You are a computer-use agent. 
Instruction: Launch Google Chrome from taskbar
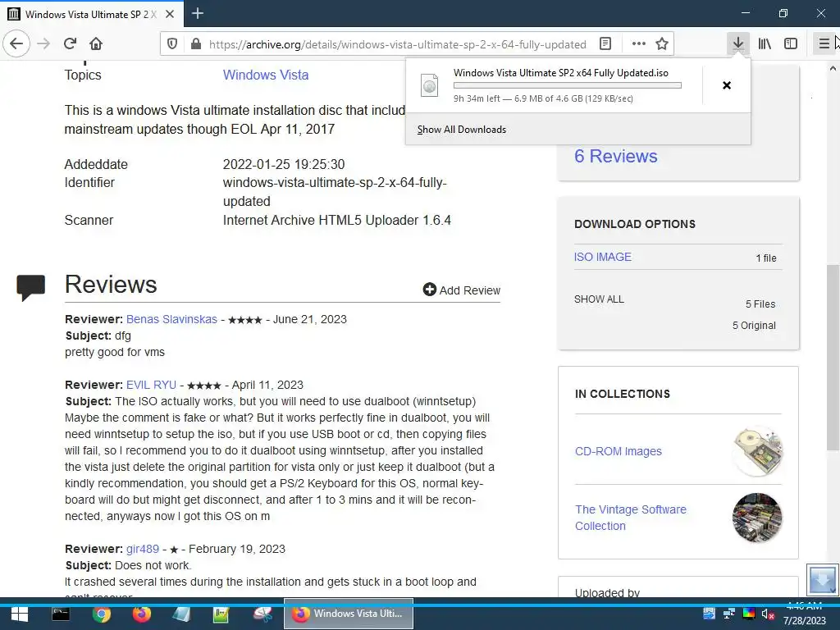pos(101,614)
